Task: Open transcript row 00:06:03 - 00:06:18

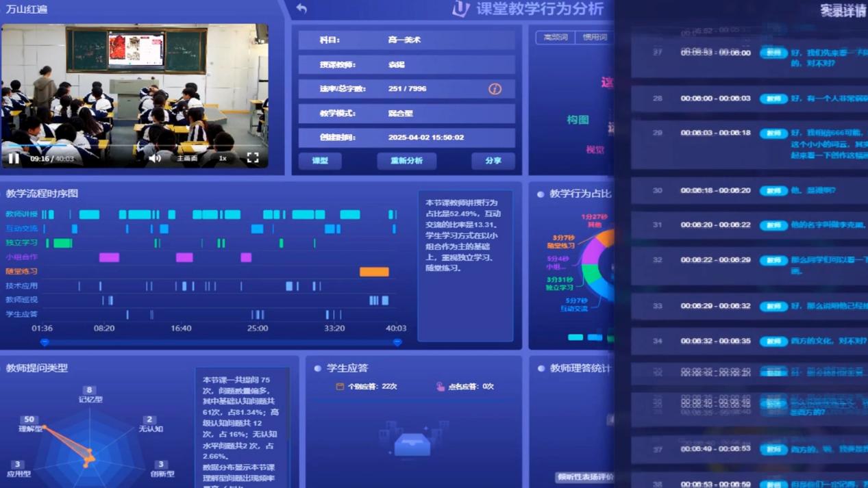Action: click(749, 144)
